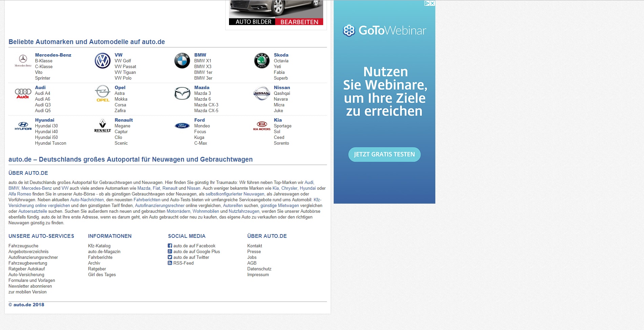
Task: Open Kfz-Katalog under Informationen
Action: pyautogui.click(x=99, y=246)
